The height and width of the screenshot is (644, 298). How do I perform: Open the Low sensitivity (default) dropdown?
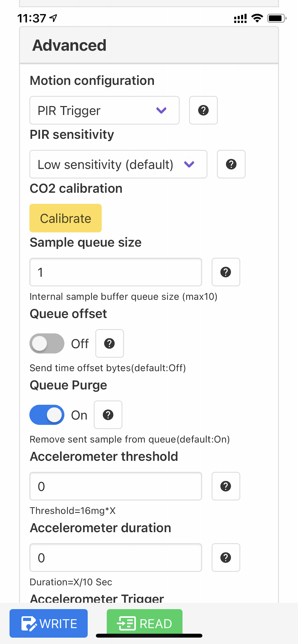[118, 164]
